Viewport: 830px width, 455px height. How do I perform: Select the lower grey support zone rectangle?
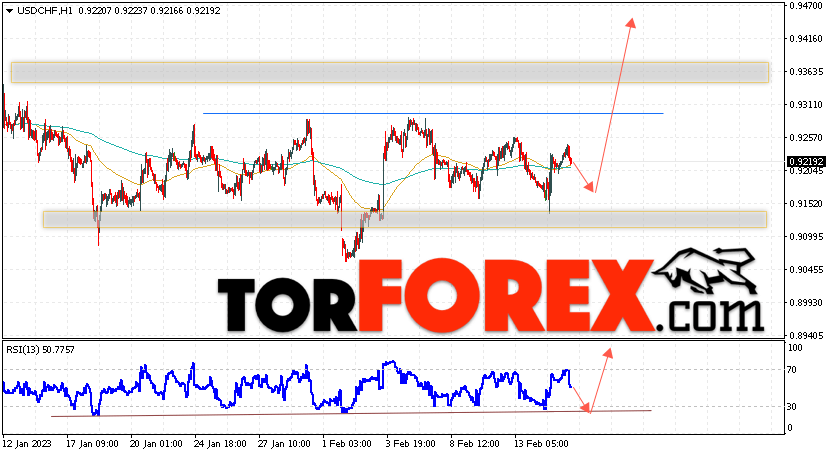pyautogui.click(x=405, y=220)
